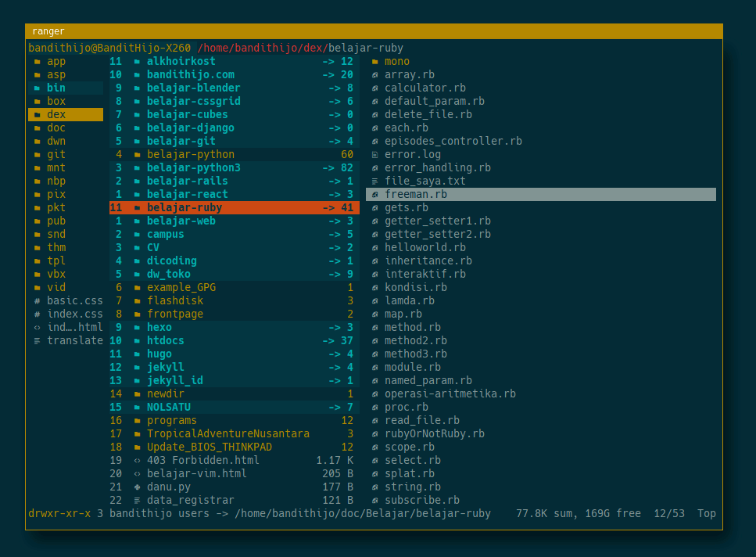This screenshot has height=557, width=756.
Task: Click the text file icon beside file_saya.txt
Action: [375, 181]
